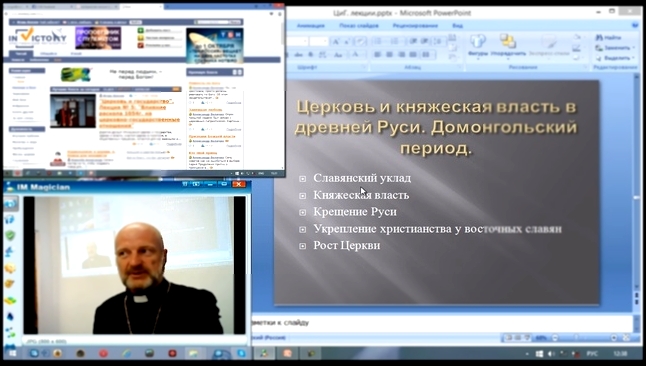
Task: Open the columns button in Абзац group
Action: coord(427,54)
